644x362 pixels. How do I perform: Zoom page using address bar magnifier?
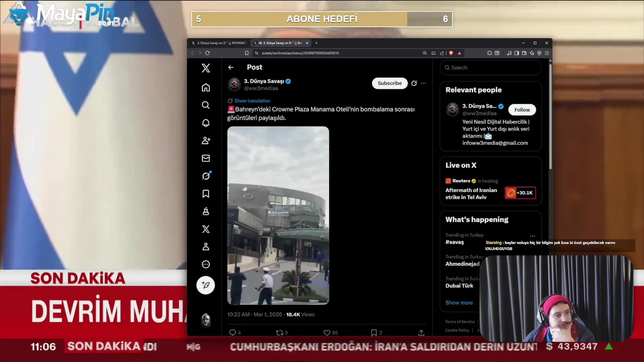[425, 53]
